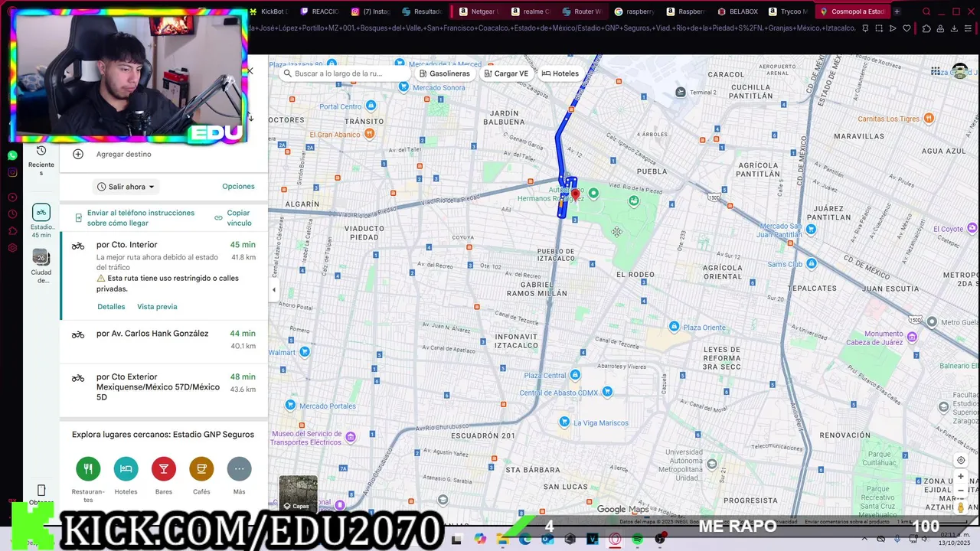Select the route por Cto. Interior

pyautogui.click(x=164, y=276)
